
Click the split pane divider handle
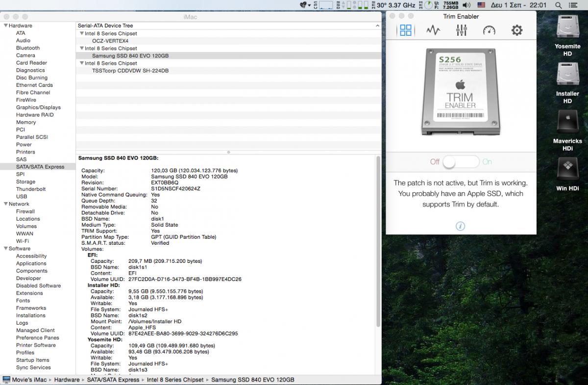pyautogui.click(x=228, y=152)
